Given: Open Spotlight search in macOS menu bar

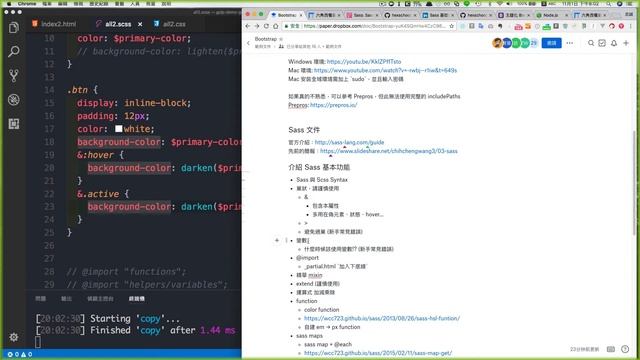Looking at the screenshot, I should [x=609, y=4].
